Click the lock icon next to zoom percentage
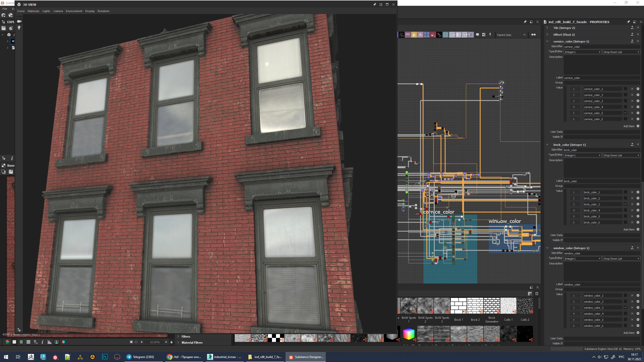This screenshot has width=644, height=362. (x=172, y=342)
